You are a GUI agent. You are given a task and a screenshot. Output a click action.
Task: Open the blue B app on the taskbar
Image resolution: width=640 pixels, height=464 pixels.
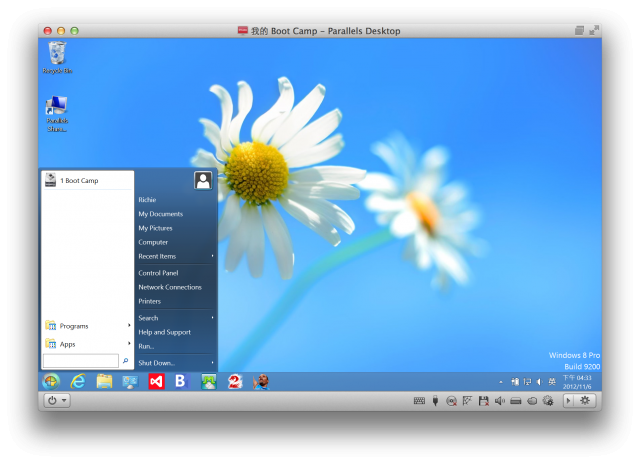181,381
